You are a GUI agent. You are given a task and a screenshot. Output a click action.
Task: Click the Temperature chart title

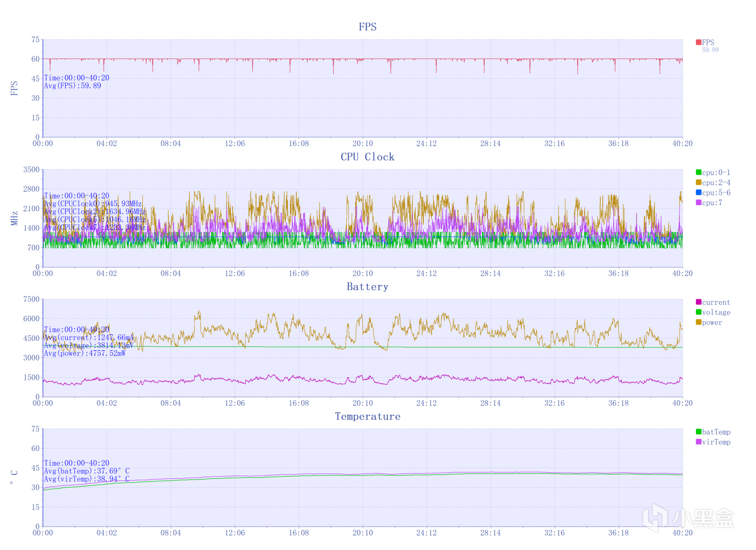coord(368,416)
